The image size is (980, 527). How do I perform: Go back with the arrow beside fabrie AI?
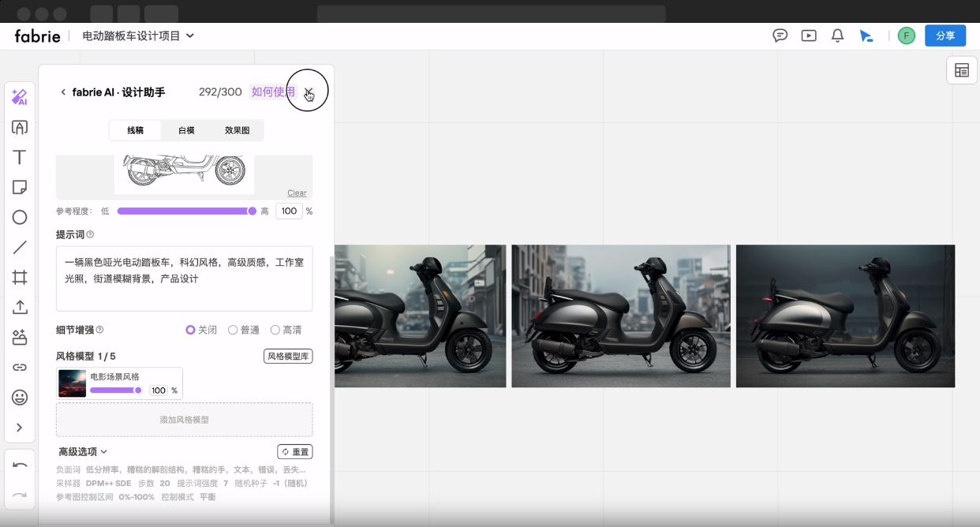click(x=63, y=92)
